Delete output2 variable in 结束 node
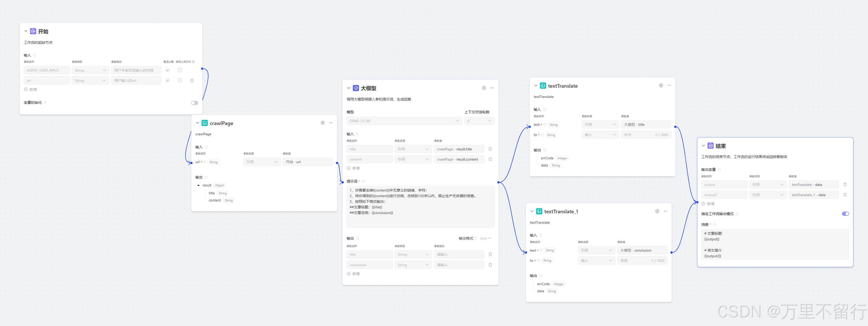 coord(845,195)
